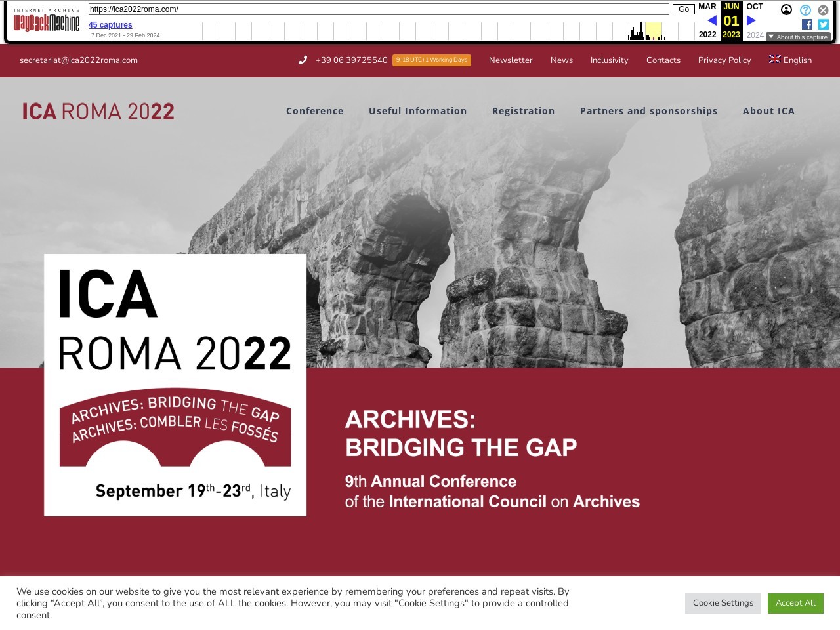
Task: Open the ICA ROMA 2022 header logo
Action: (x=98, y=111)
